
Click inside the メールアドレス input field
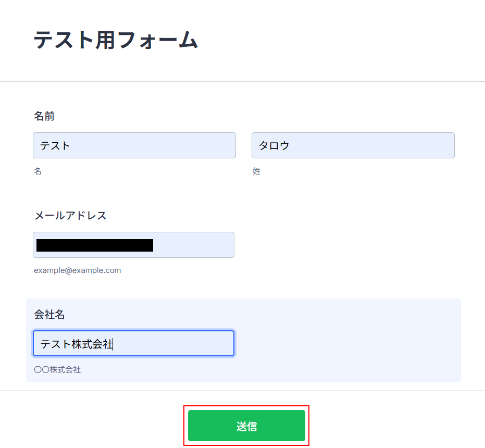pyautogui.click(x=193, y=245)
